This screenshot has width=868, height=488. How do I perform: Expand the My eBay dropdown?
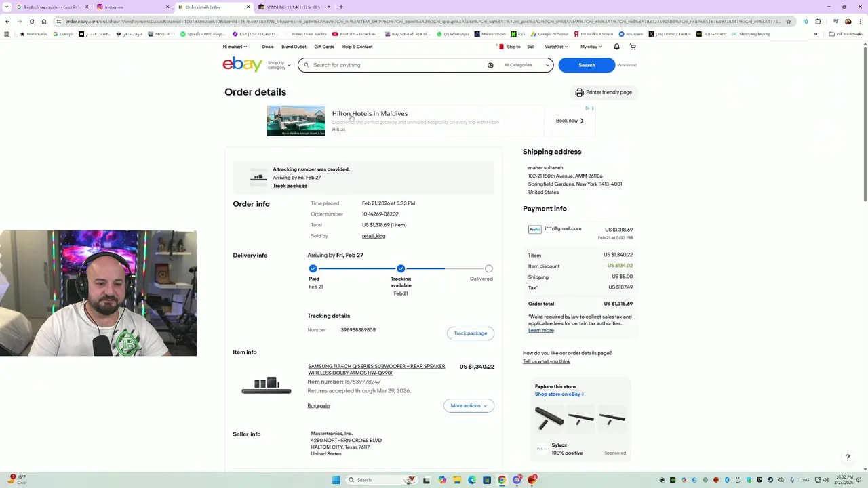[x=591, y=47]
